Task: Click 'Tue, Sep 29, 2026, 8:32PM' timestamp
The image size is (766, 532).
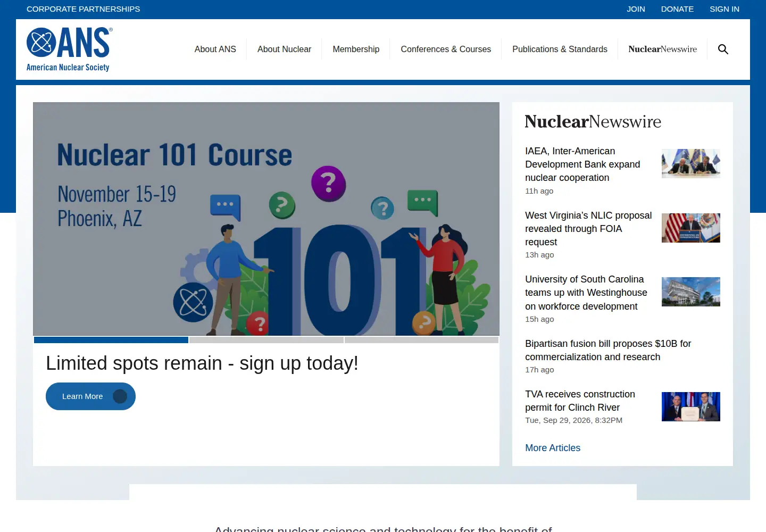Action: point(573,420)
